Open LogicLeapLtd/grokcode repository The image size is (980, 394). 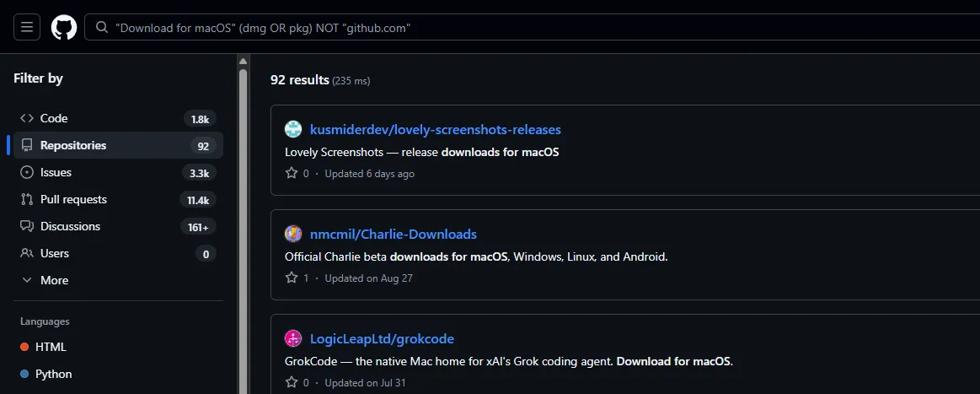(382, 339)
